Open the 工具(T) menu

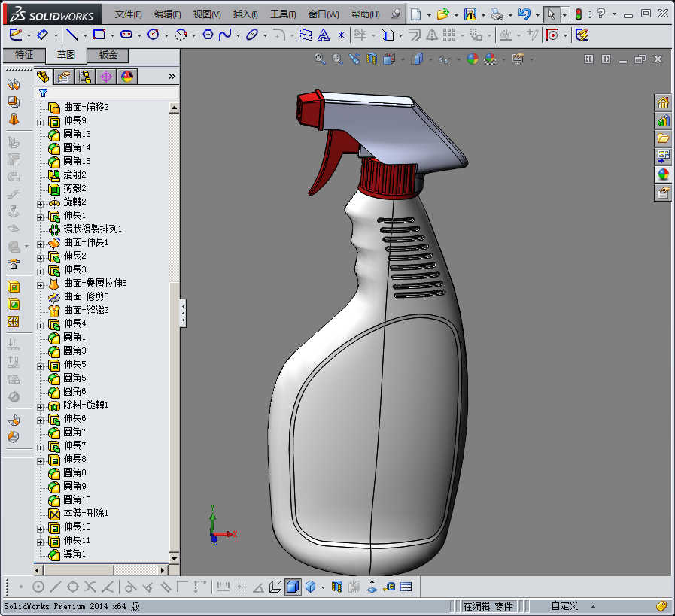[x=283, y=14]
